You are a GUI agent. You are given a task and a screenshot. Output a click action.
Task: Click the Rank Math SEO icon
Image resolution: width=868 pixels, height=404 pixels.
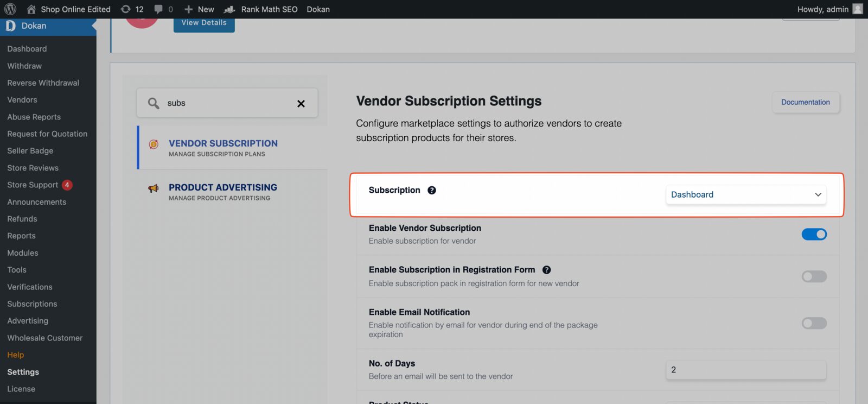tap(229, 9)
